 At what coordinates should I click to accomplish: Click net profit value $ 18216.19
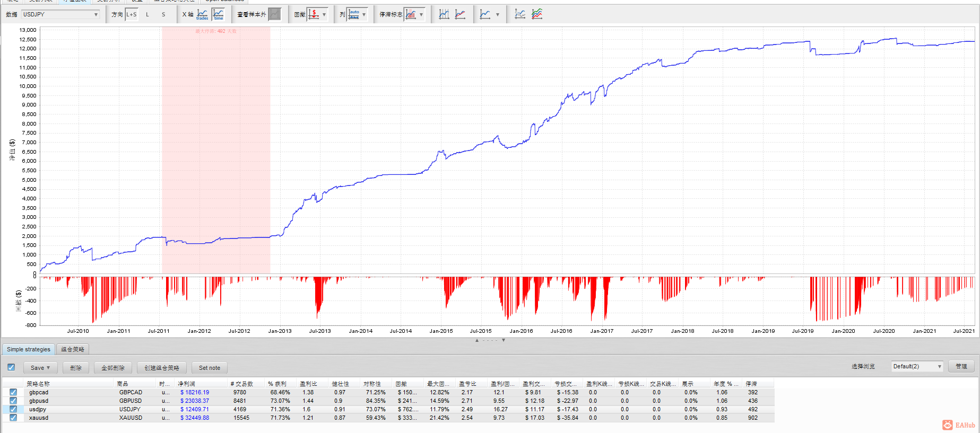195,393
